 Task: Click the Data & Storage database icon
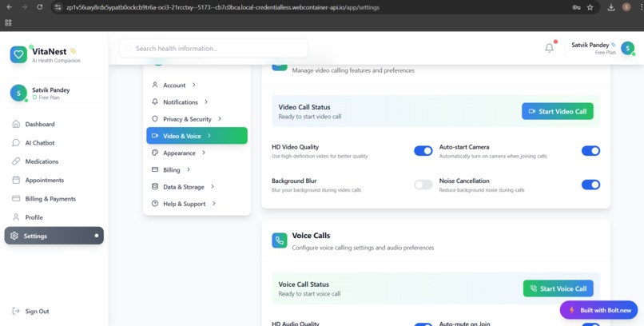click(155, 186)
